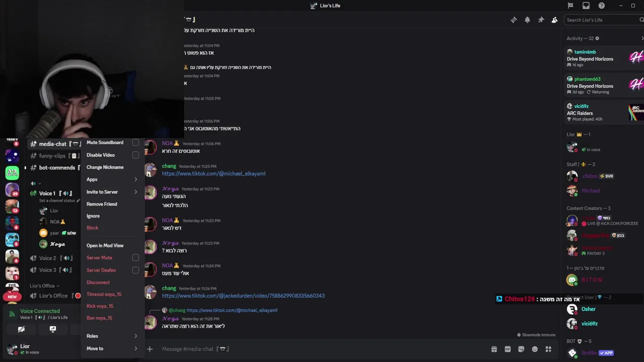Focus the Search Lior's Life field

603,20
